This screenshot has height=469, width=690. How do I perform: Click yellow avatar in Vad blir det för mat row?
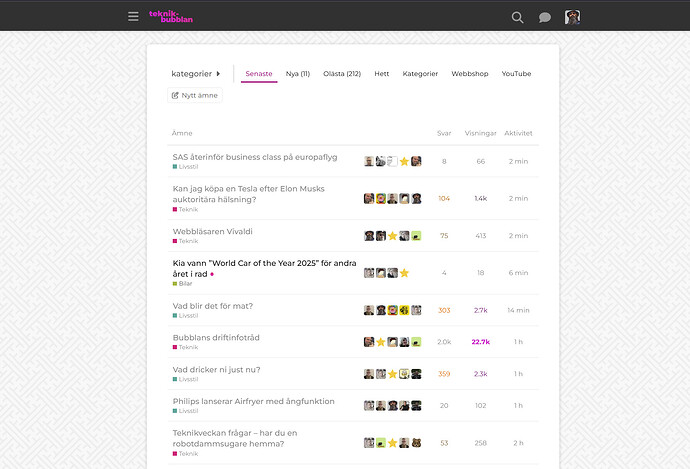pyautogui.click(x=404, y=310)
